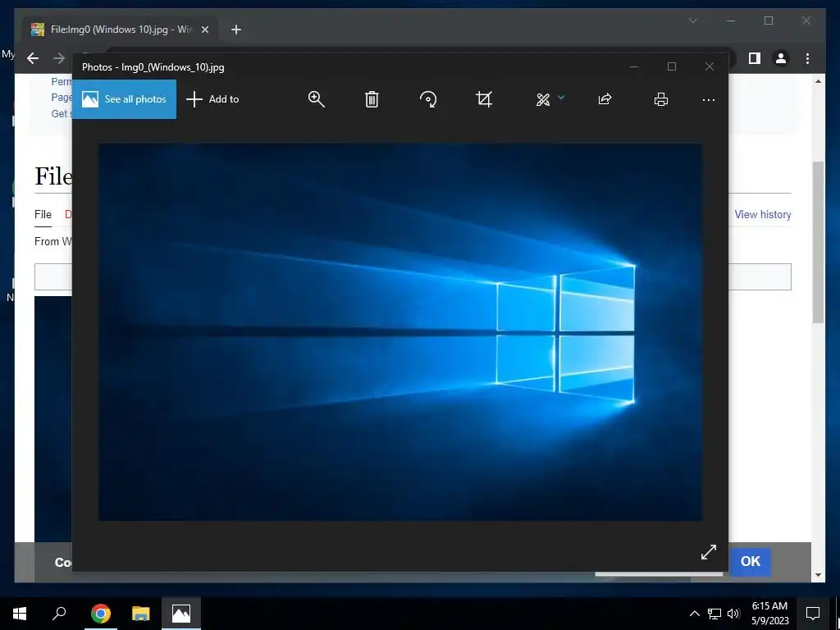Open taskbar search magnifier
The image size is (840, 630).
(59, 614)
